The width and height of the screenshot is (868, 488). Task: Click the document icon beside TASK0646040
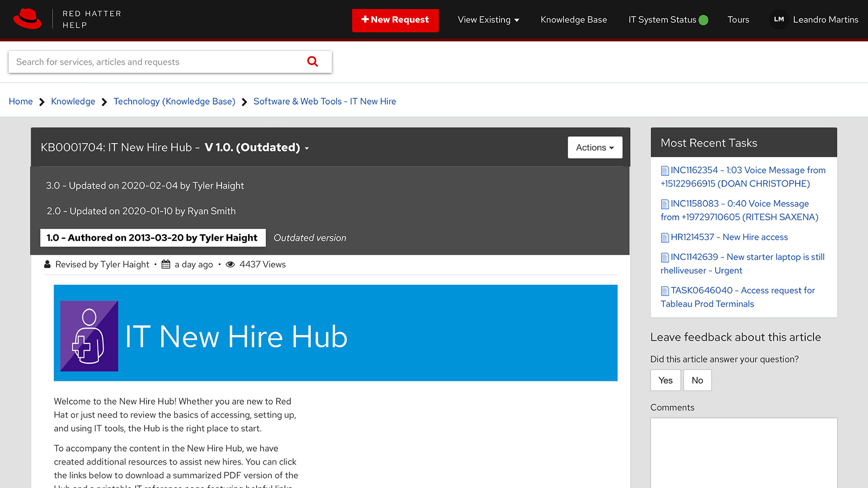(x=665, y=291)
